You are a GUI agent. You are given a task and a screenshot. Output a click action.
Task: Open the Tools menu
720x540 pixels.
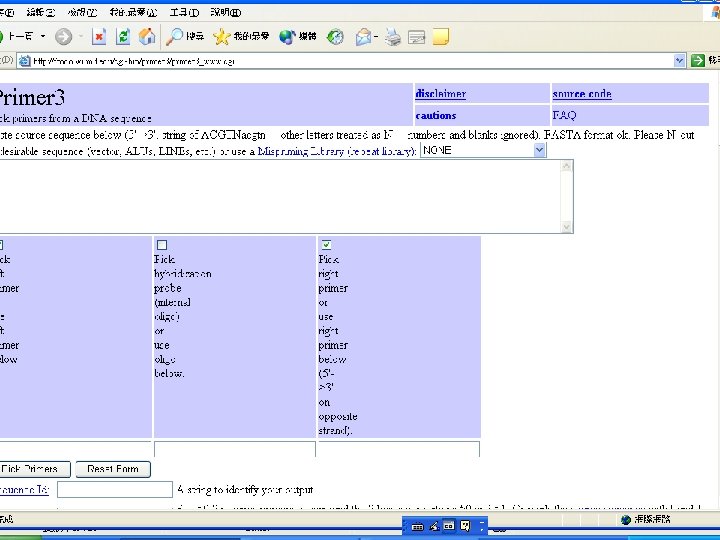(x=184, y=12)
